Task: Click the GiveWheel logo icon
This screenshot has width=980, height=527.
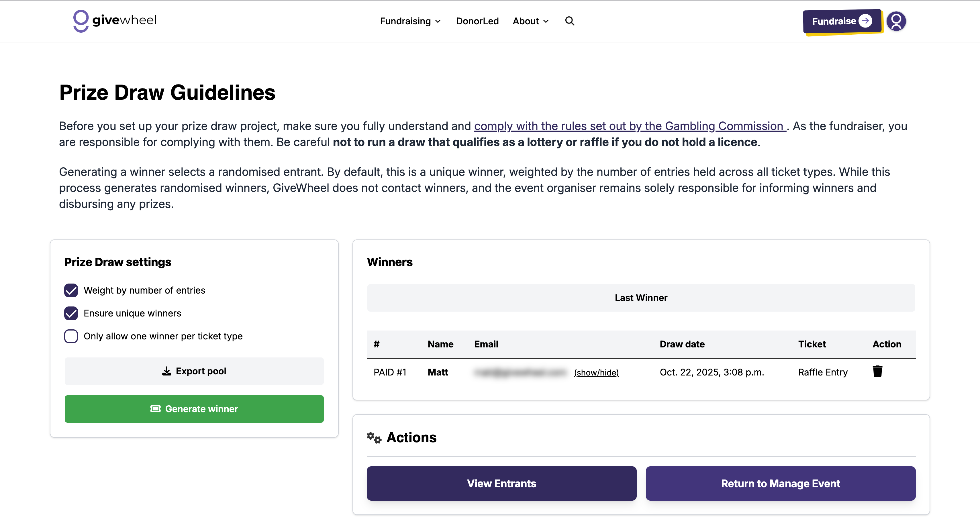Action: point(81,21)
